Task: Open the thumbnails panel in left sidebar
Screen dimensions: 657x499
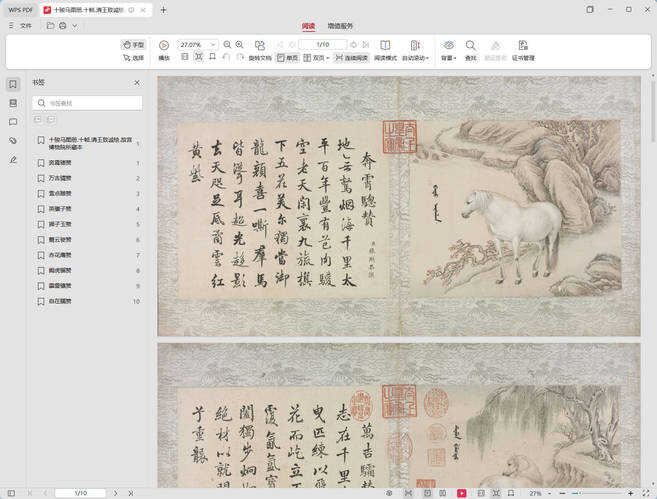Action: (13, 103)
